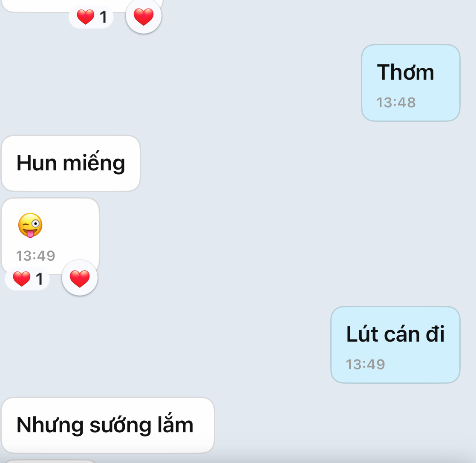Select the 'Lút cán đi' message bubble
476x463 pixels.
tap(395, 345)
